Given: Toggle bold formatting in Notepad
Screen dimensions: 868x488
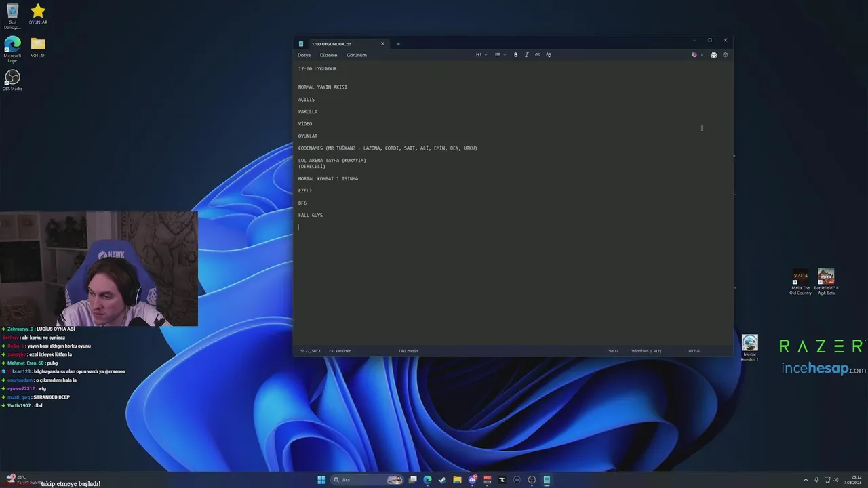Looking at the screenshot, I should (x=515, y=55).
